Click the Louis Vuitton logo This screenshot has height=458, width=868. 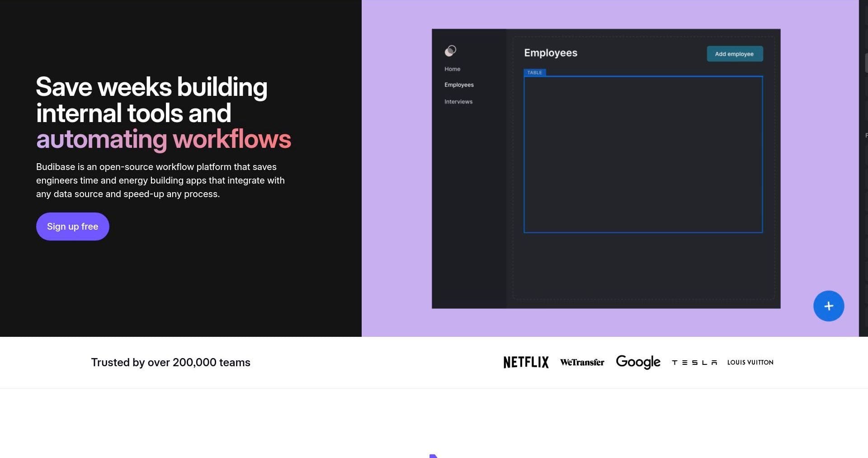(x=750, y=363)
